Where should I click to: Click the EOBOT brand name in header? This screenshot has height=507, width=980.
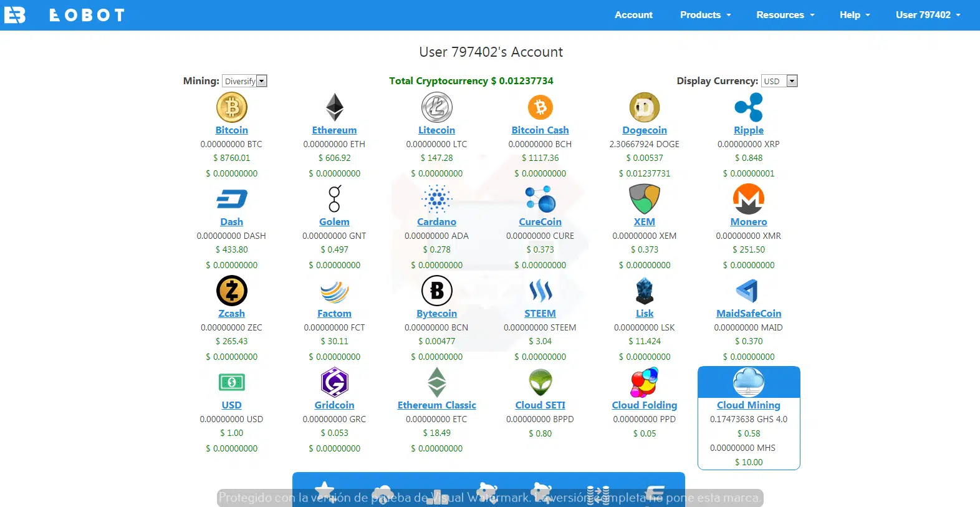(x=87, y=15)
